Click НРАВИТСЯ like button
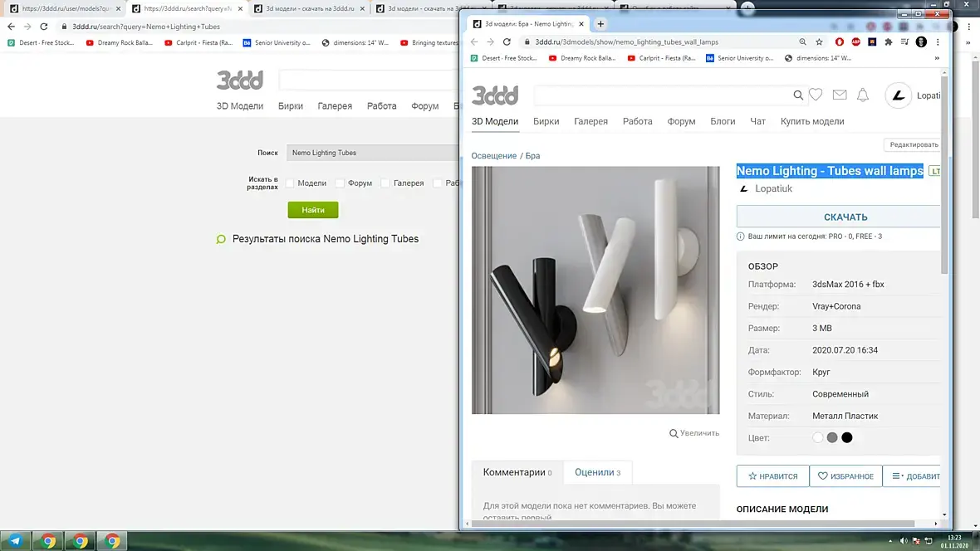 click(x=772, y=476)
